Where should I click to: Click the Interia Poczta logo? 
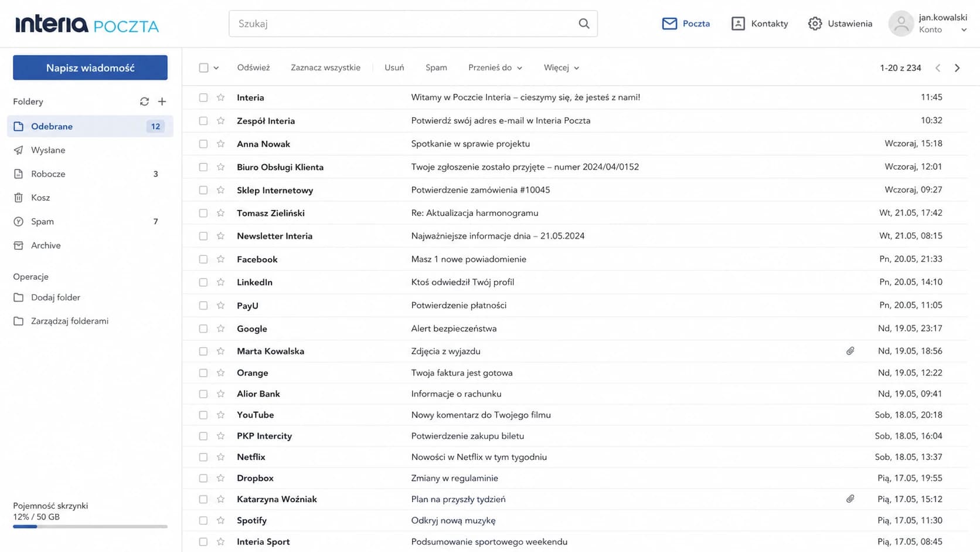pyautogui.click(x=87, y=24)
